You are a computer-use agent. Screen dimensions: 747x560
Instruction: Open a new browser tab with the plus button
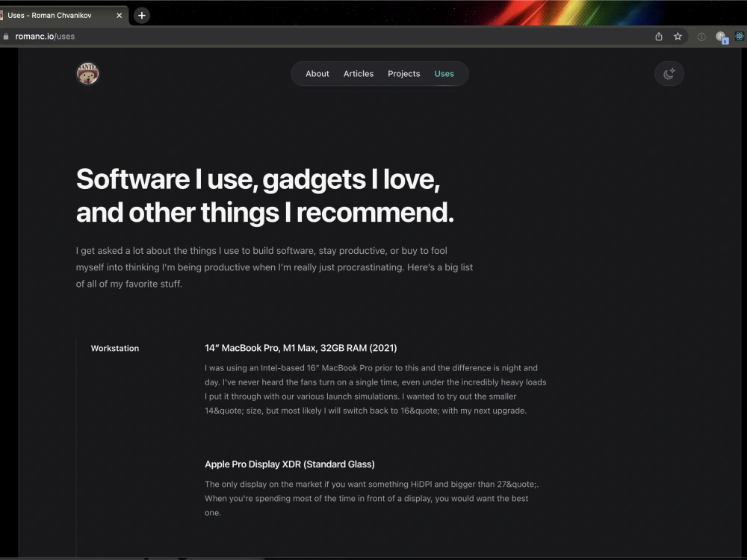141,15
